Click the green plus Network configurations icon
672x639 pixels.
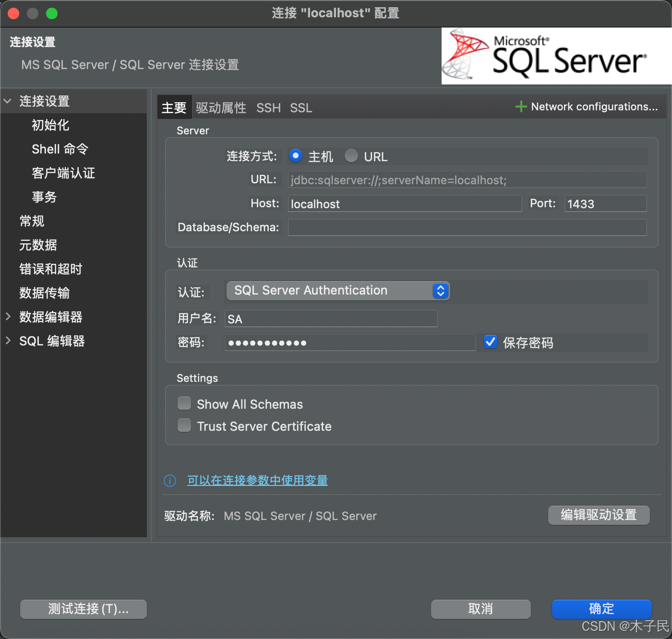[x=521, y=106]
